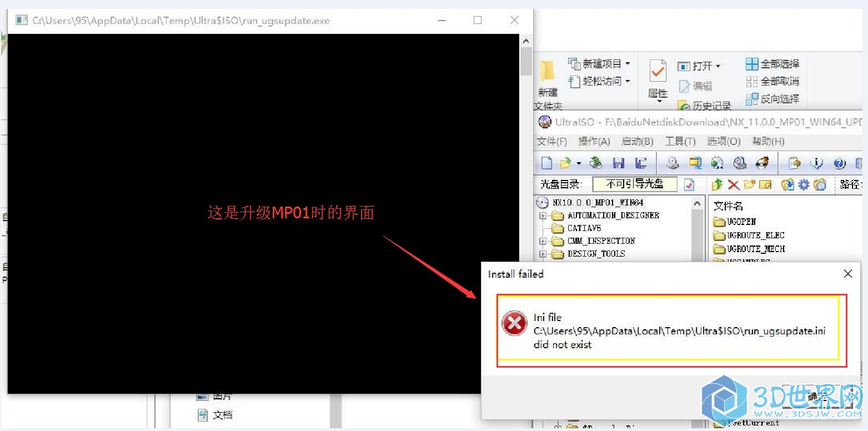Click the Convert image format icon in UltraISO

pyautogui.click(x=695, y=163)
